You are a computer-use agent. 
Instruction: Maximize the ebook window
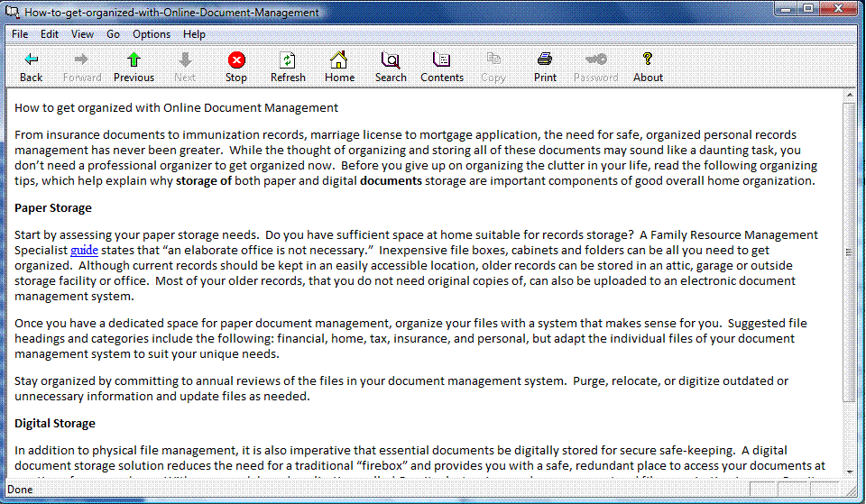click(808, 8)
